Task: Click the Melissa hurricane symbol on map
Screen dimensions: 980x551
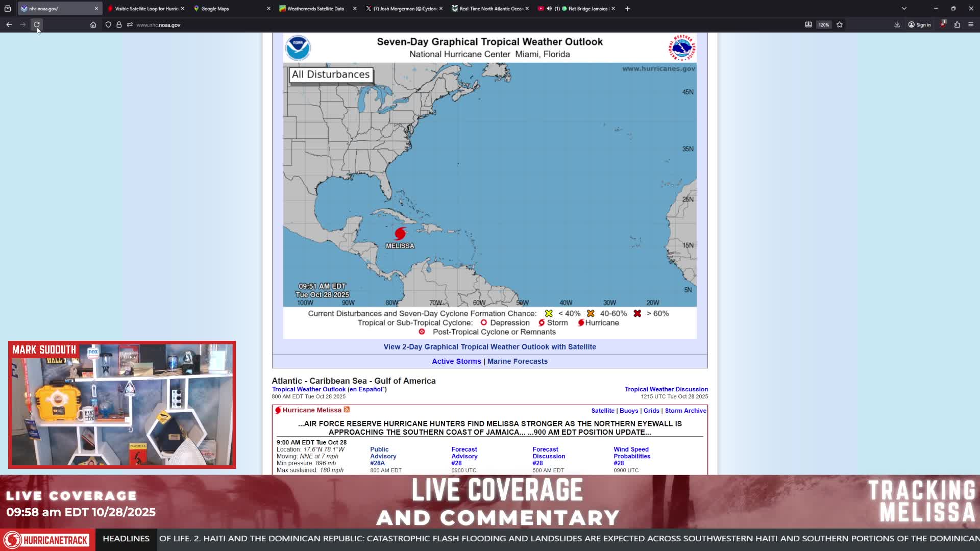Action: tap(400, 234)
